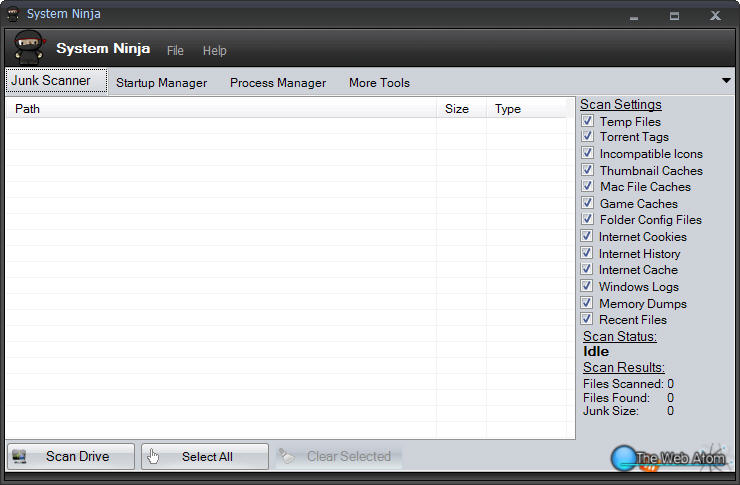The height and width of the screenshot is (485, 740).
Task: Disable the Windows Logs scan option
Action: point(587,286)
